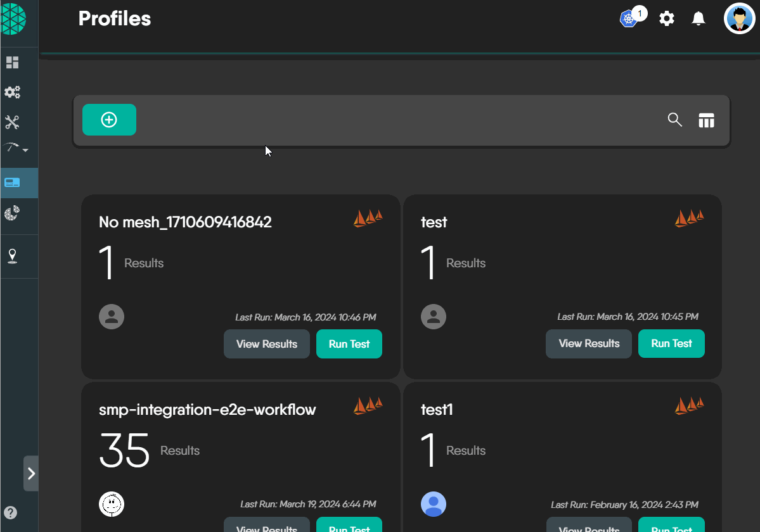Toggle the grid view layout icon
The height and width of the screenshot is (532, 760).
point(706,120)
